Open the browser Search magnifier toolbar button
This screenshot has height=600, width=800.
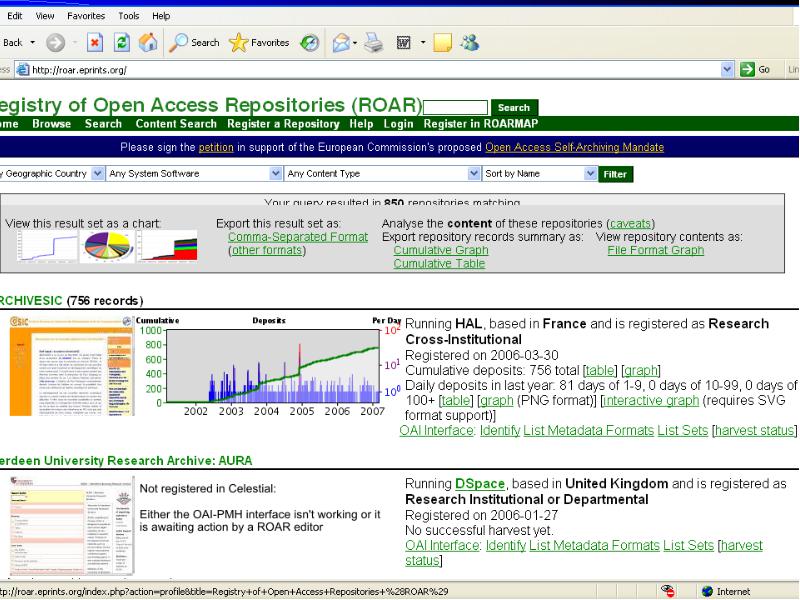(194, 43)
